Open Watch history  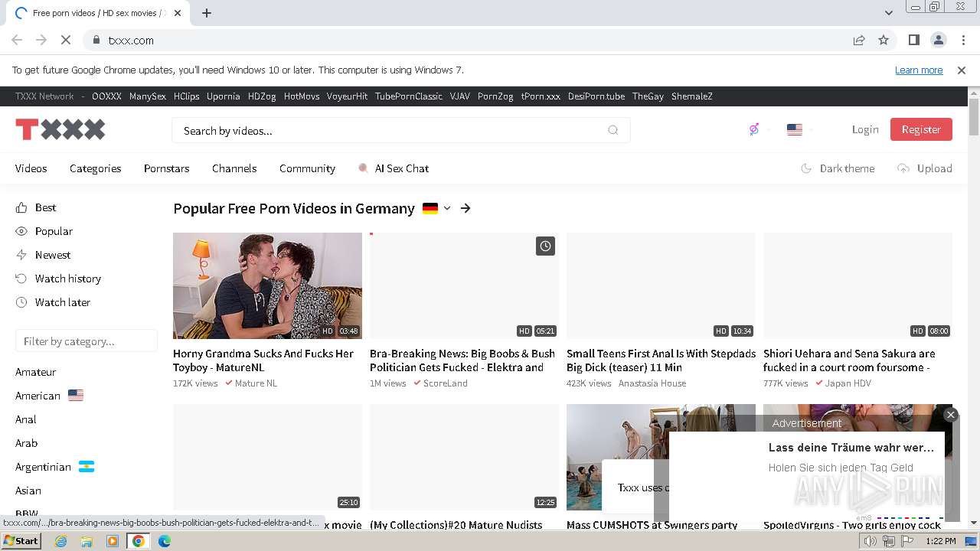(x=58, y=279)
